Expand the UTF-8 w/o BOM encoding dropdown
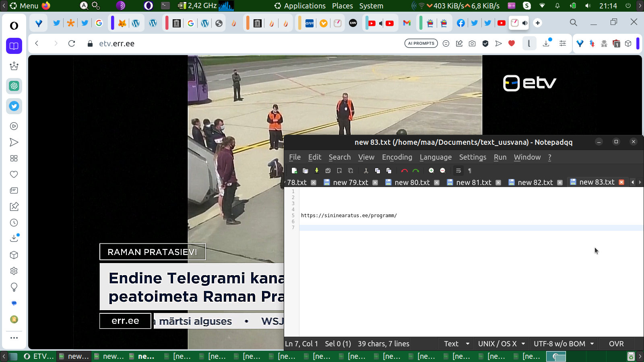Viewport: 644px width, 362px height. 563,343
